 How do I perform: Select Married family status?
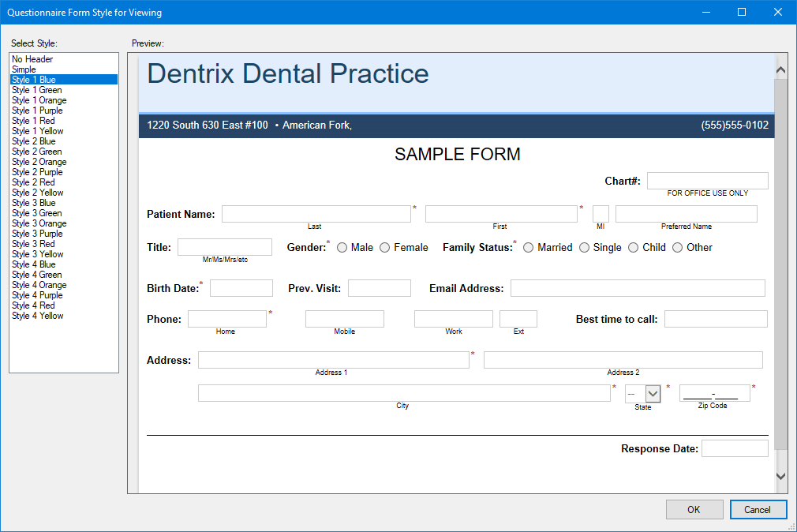click(529, 248)
